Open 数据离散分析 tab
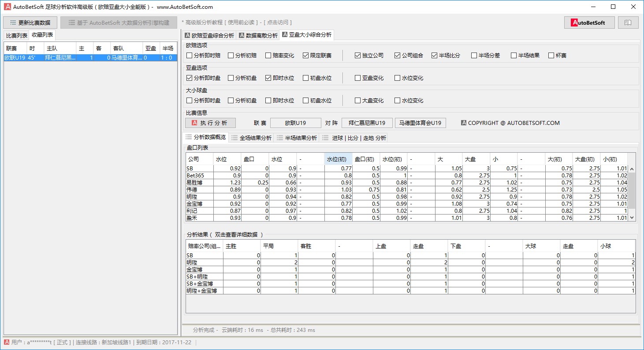Screen dimensions: 644x350 [258, 36]
